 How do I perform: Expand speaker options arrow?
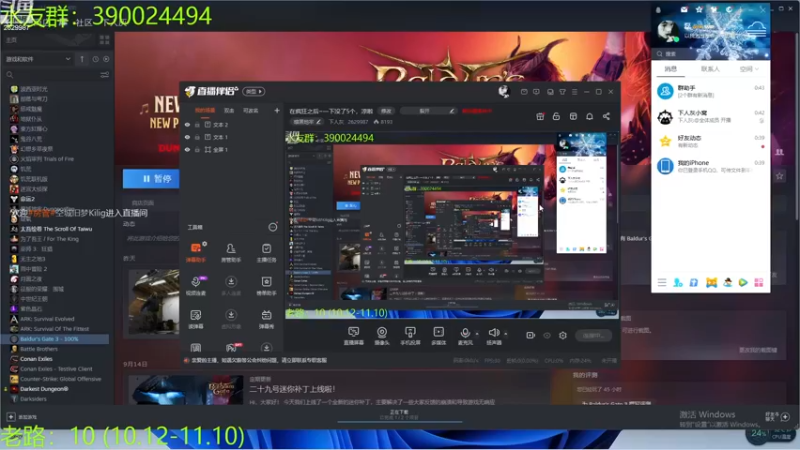point(506,334)
